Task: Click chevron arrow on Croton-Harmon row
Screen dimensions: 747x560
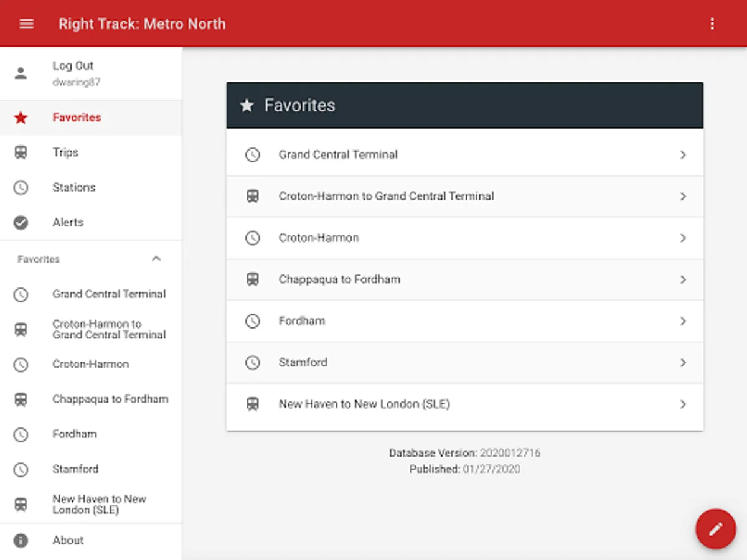Action: [x=683, y=238]
